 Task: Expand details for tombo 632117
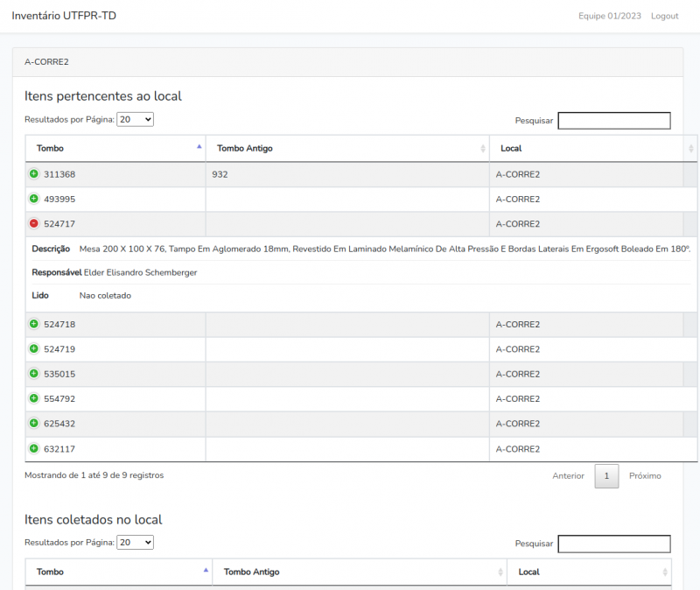(34, 448)
